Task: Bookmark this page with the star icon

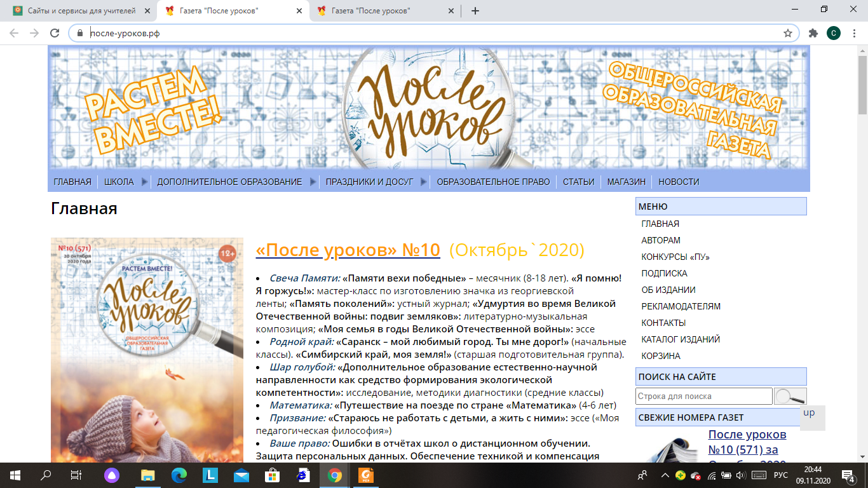Action: click(788, 33)
